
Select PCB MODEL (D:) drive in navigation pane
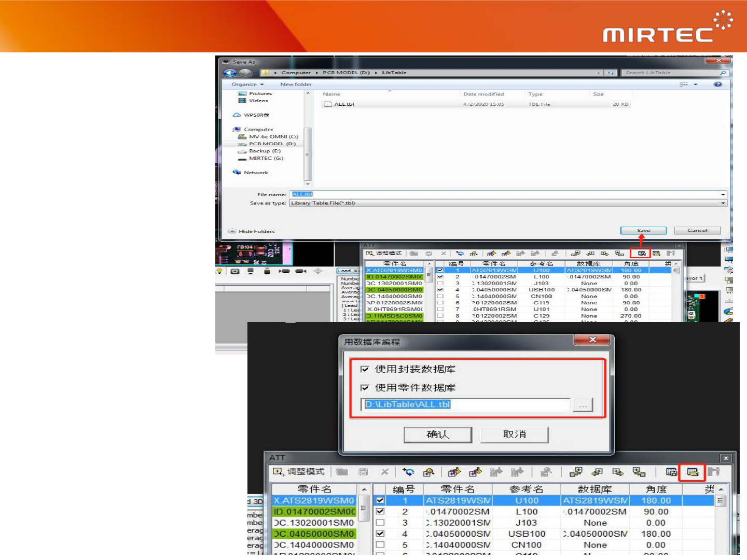pyautogui.click(x=272, y=144)
